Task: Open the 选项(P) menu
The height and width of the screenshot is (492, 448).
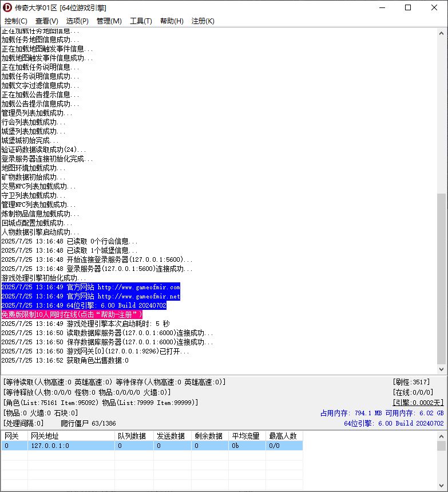Action: click(x=77, y=21)
